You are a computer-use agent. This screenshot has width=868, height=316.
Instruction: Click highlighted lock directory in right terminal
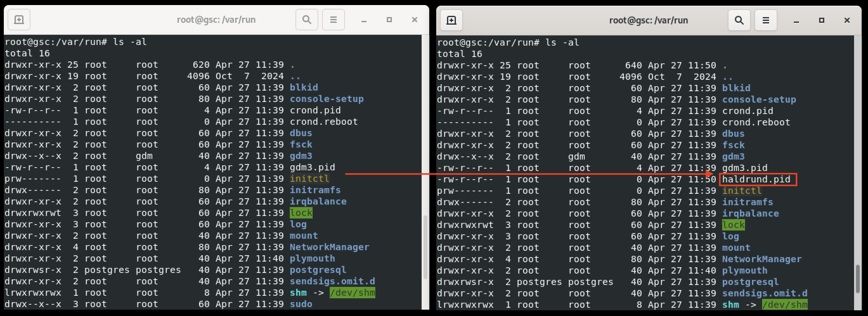tap(733, 225)
